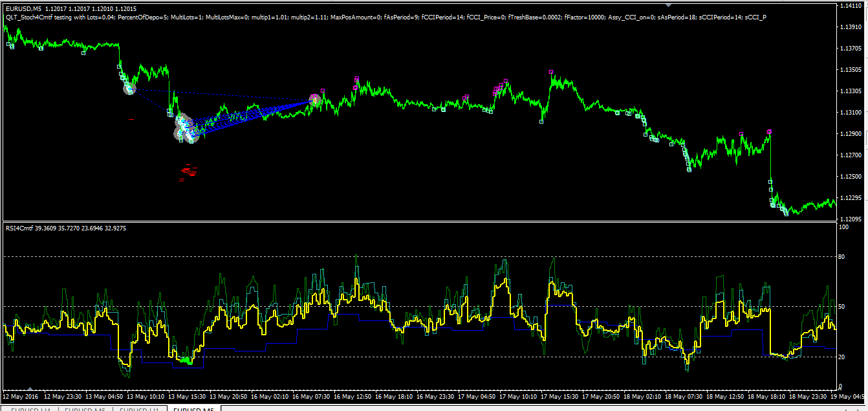Click the 18 May 18:10 time label
868x411 pixels.
pyautogui.click(x=766, y=395)
